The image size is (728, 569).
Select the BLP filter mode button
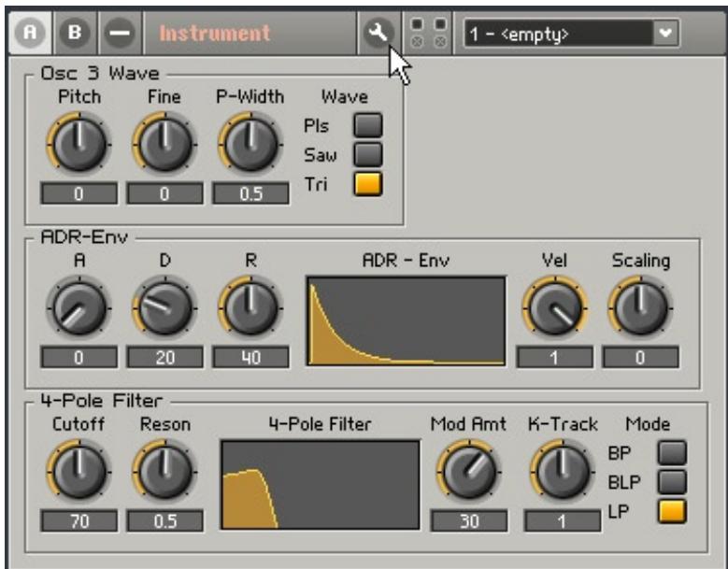pos(672,482)
